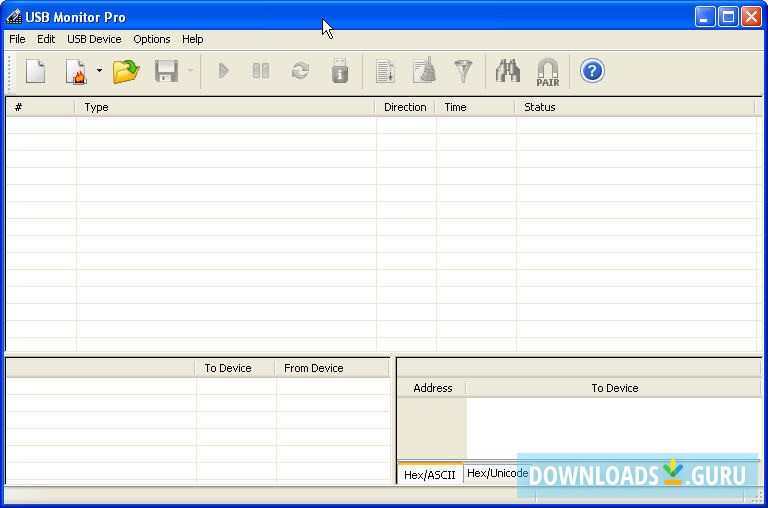Clear the log with the broom icon
Screen dimensions: 768x508
click(424, 71)
